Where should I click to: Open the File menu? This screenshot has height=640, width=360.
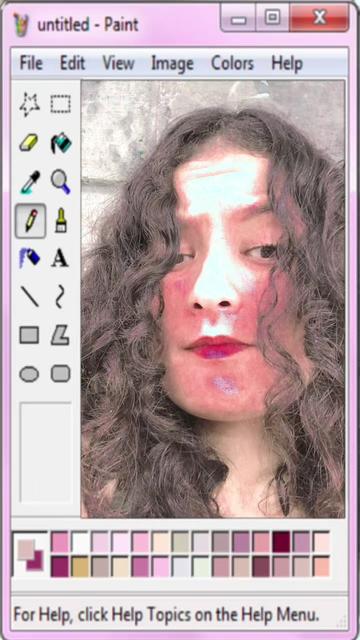pos(31,64)
